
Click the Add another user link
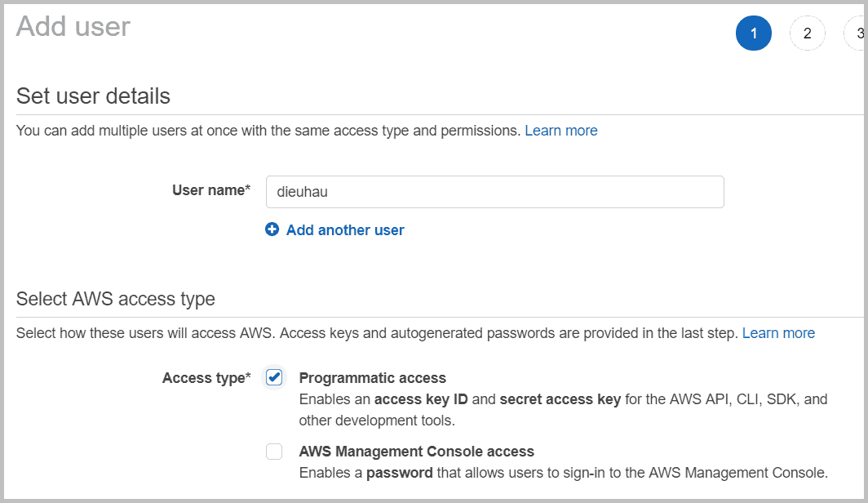pos(345,230)
